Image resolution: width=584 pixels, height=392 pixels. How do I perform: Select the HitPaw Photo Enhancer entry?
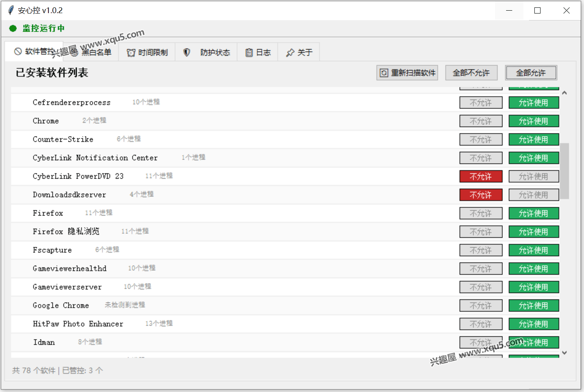[x=78, y=324]
